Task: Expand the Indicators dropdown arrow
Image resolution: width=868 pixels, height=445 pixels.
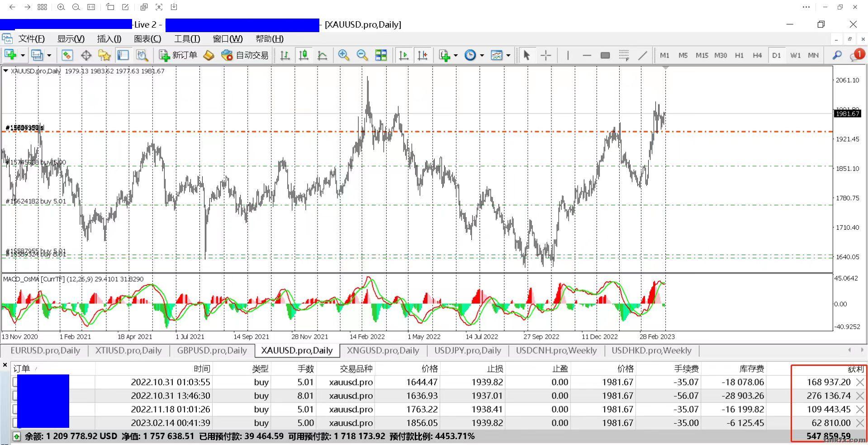Action: tap(455, 55)
